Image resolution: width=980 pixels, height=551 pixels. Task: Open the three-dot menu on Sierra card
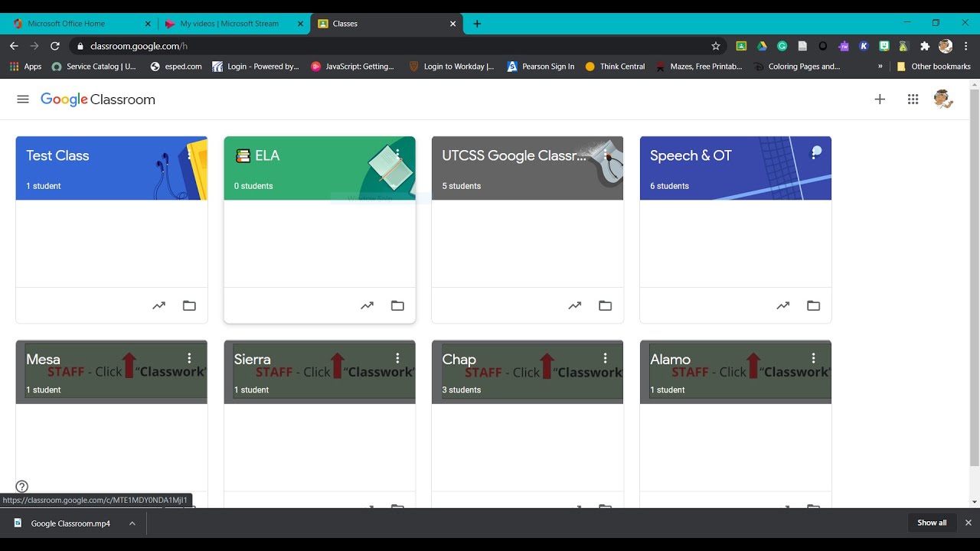click(x=397, y=358)
